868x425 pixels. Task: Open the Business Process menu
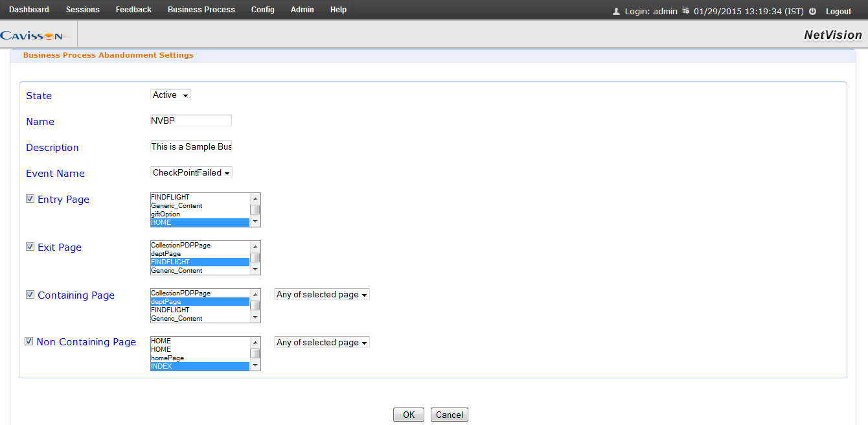(201, 10)
